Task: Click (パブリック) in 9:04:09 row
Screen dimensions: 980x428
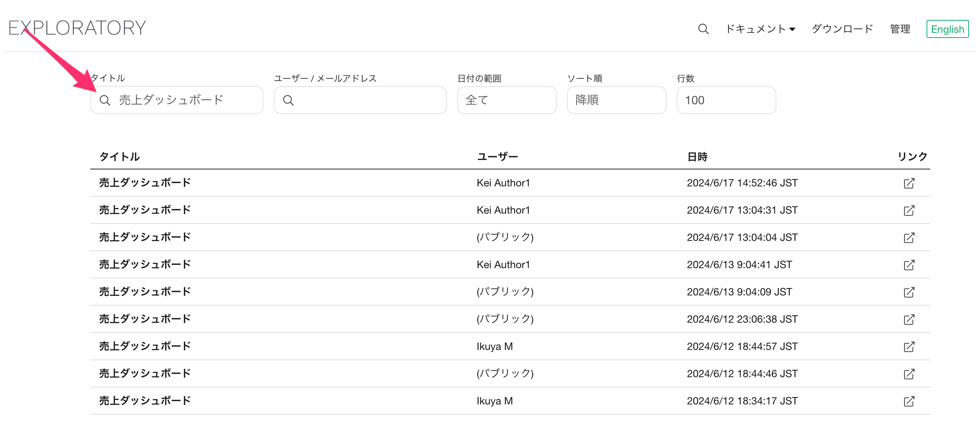Action: pyautogui.click(x=505, y=292)
